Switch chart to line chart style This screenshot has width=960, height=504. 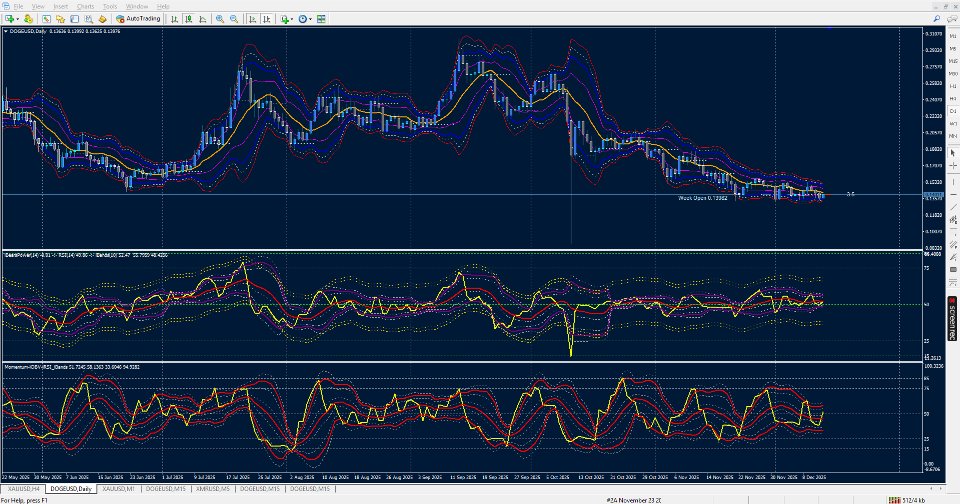click(203, 19)
